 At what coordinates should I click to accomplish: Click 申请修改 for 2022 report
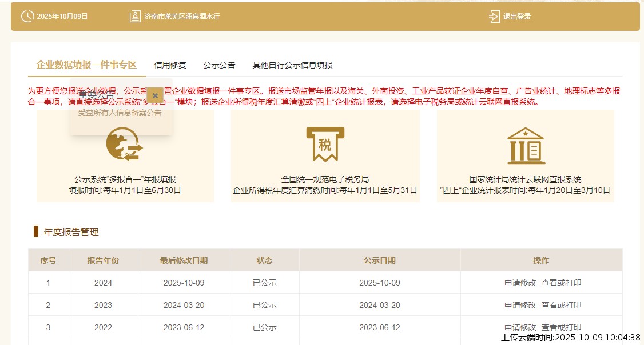point(520,327)
